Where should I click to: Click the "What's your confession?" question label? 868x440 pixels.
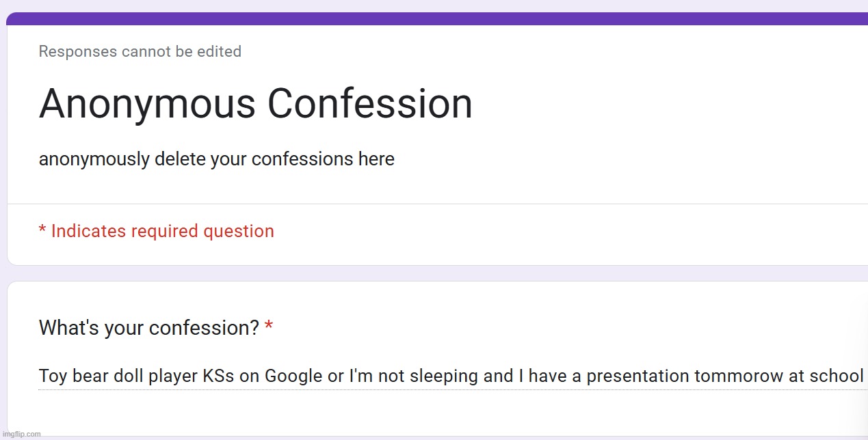(x=148, y=328)
